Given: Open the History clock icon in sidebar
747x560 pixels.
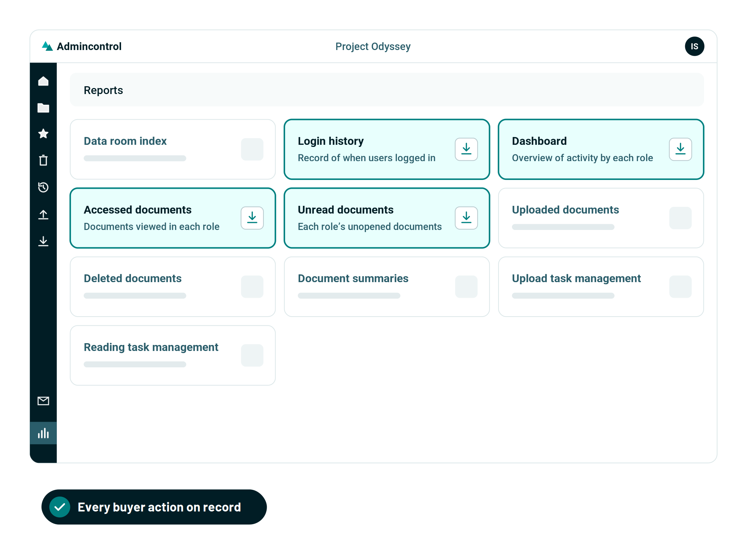Looking at the screenshot, I should (43, 187).
